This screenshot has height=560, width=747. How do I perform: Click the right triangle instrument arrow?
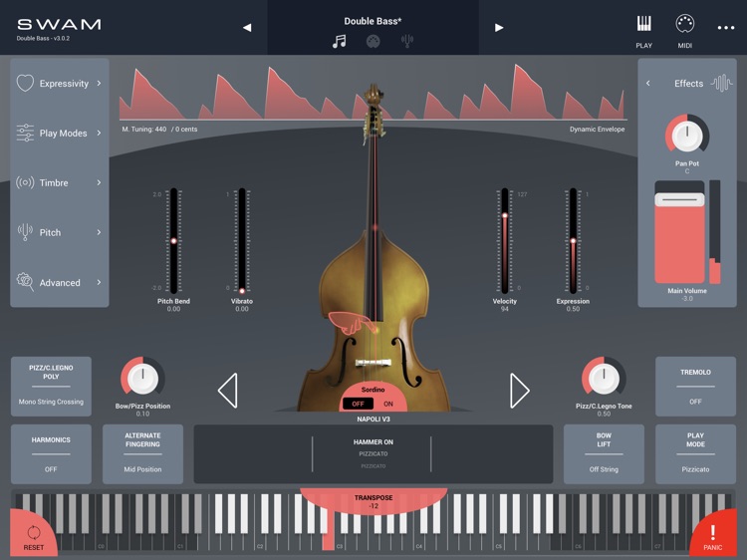[x=519, y=391]
